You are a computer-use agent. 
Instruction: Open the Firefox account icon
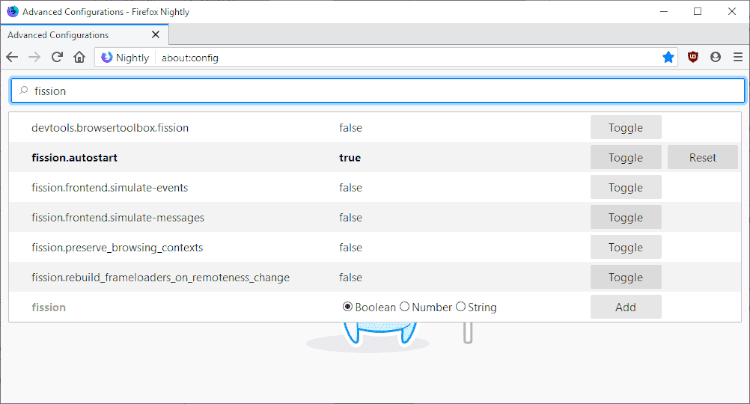pyautogui.click(x=716, y=57)
